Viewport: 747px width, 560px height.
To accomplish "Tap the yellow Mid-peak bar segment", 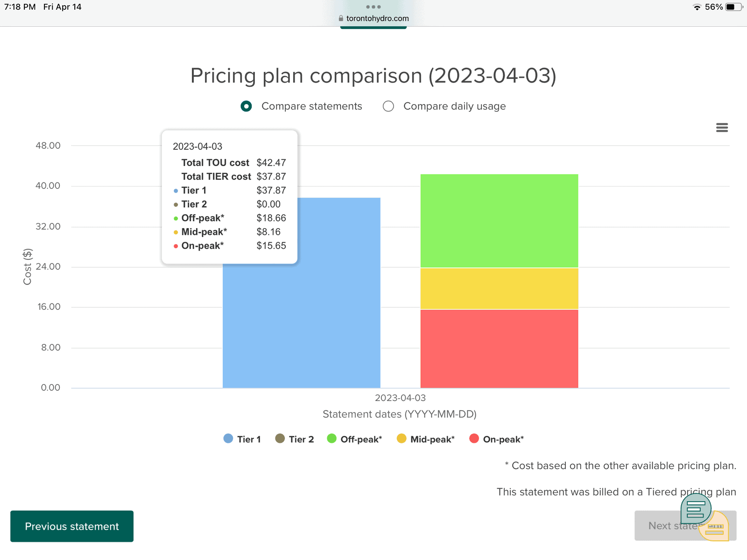I will click(x=499, y=288).
